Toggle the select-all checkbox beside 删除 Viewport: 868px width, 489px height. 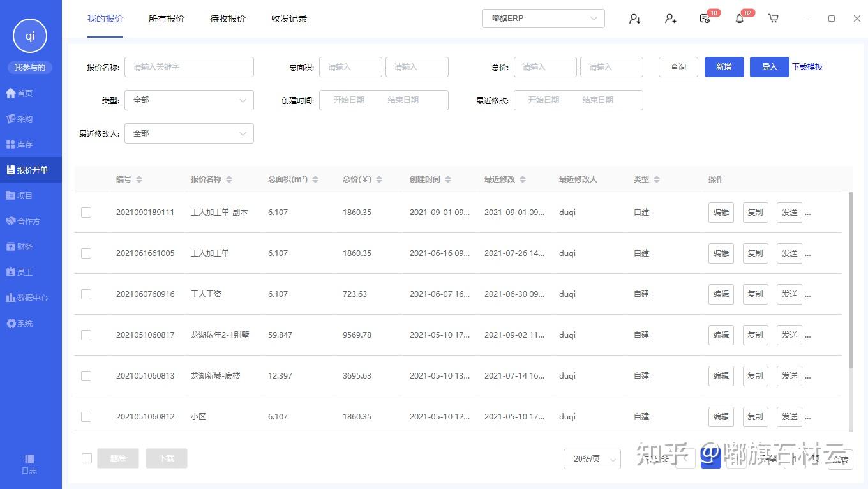pyautogui.click(x=87, y=458)
